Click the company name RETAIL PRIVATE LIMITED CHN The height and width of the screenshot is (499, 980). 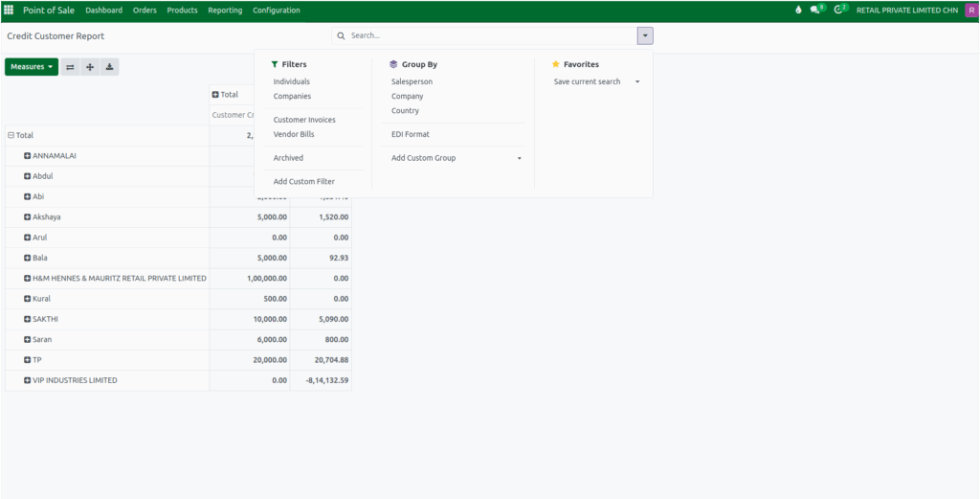tap(907, 10)
